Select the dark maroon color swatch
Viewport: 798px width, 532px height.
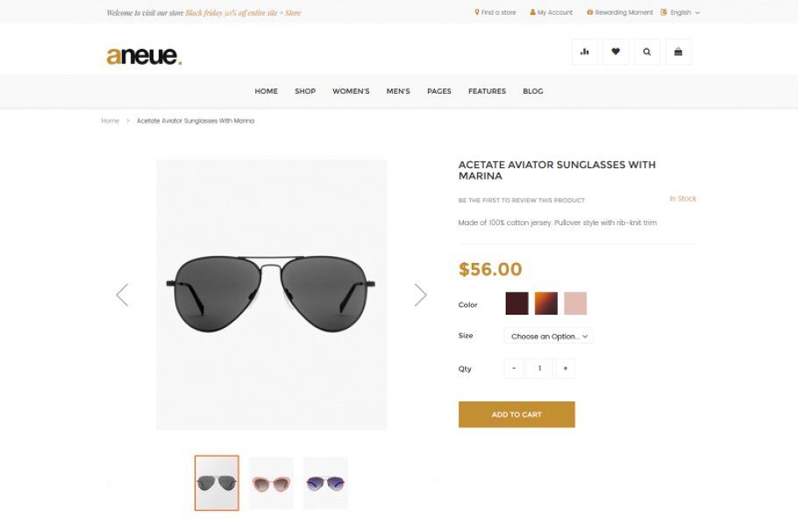tap(517, 303)
